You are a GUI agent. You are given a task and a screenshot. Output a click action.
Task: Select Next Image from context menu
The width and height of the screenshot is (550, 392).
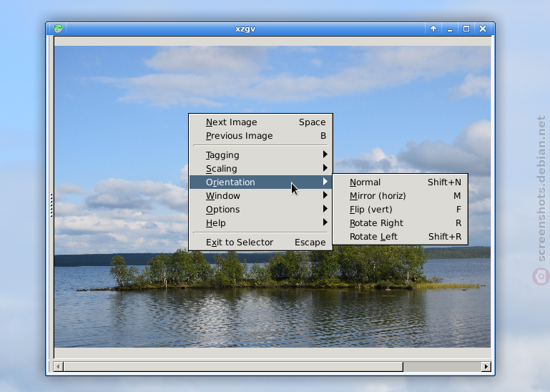260,122
